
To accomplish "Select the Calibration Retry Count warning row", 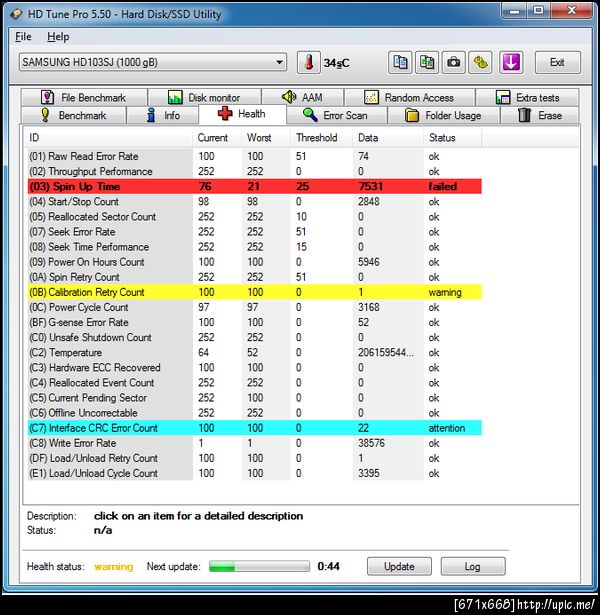I will coord(255,292).
